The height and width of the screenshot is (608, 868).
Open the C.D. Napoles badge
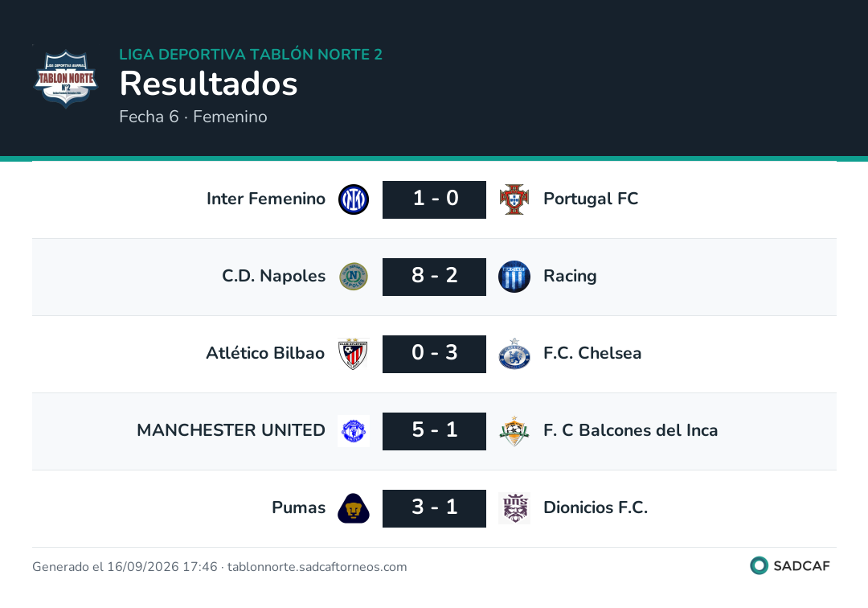pos(354,277)
